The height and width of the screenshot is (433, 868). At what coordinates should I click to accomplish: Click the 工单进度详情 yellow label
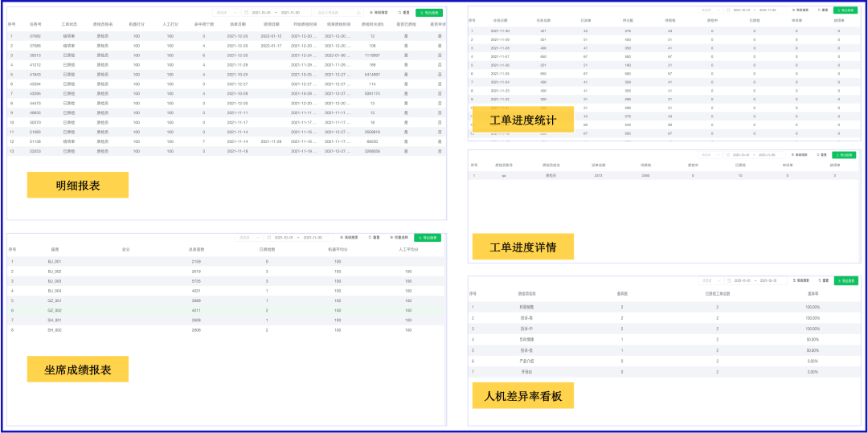[523, 247]
